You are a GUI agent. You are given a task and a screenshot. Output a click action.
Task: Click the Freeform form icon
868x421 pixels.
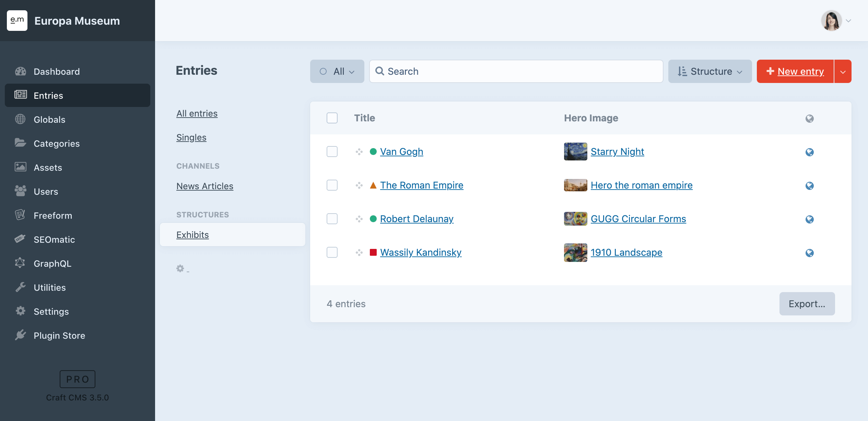(x=20, y=215)
